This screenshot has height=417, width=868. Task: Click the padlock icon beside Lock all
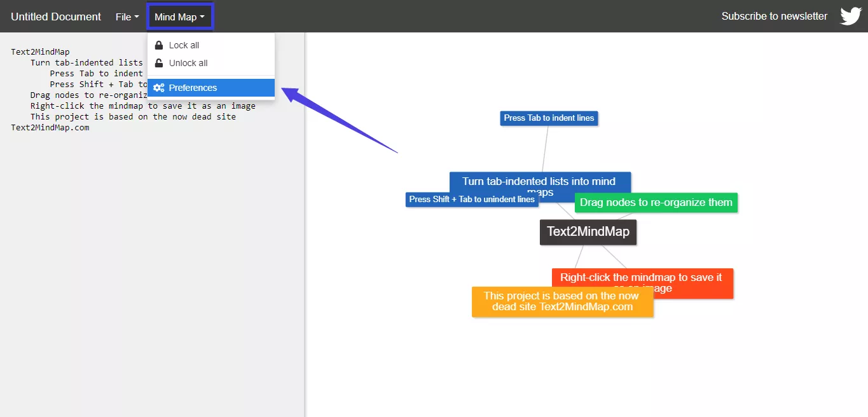click(159, 45)
